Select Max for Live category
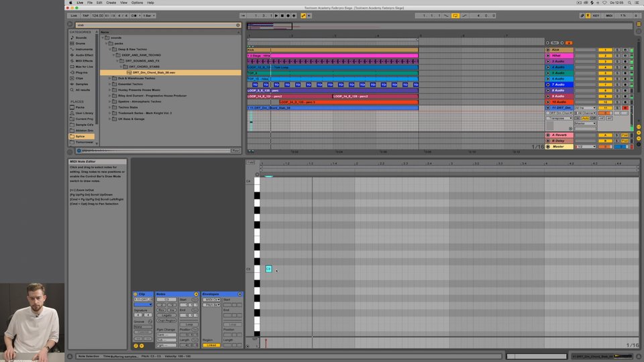The image size is (644, 362). (x=85, y=66)
